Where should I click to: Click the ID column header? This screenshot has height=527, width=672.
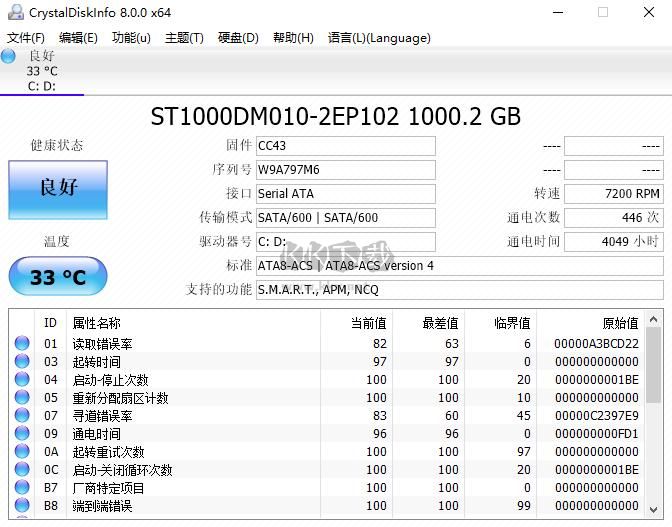pos(51,323)
